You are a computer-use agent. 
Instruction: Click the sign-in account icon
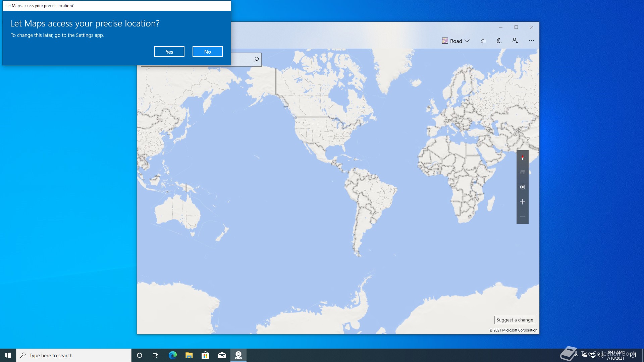coord(515,41)
